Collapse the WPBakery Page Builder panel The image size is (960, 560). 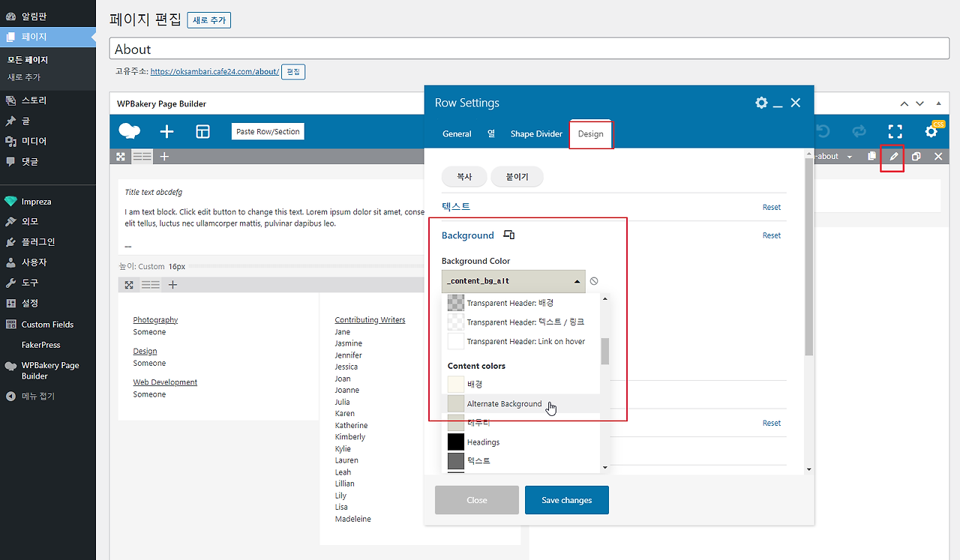(x=937, y=103)
